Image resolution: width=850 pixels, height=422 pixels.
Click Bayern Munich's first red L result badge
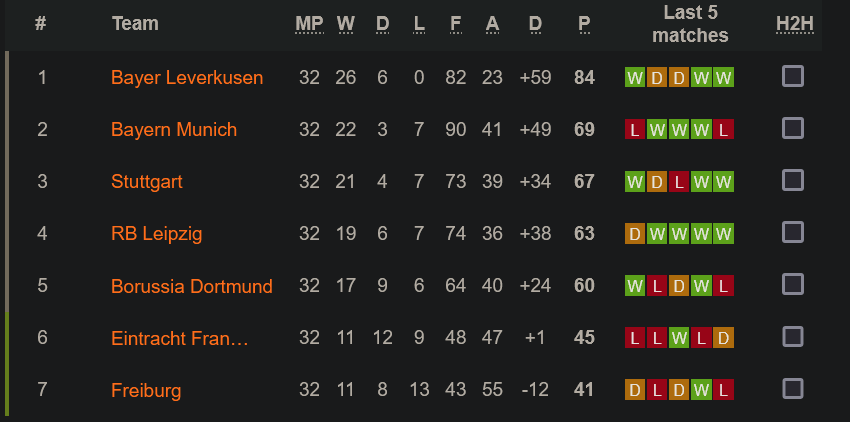[635, 130]
